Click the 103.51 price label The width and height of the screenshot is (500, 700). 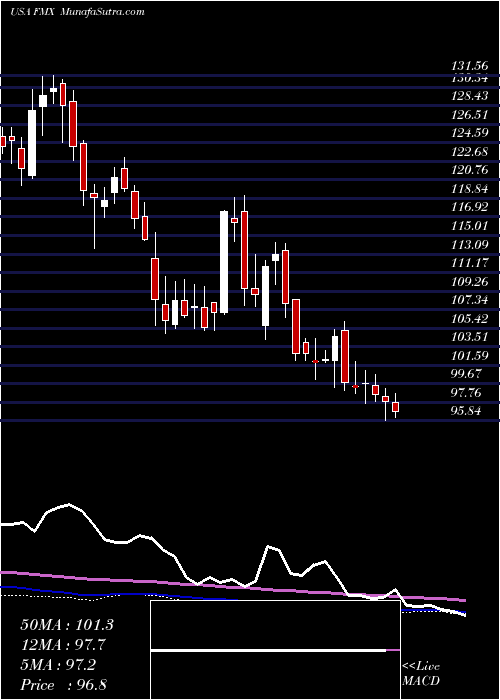pos(470,337)
